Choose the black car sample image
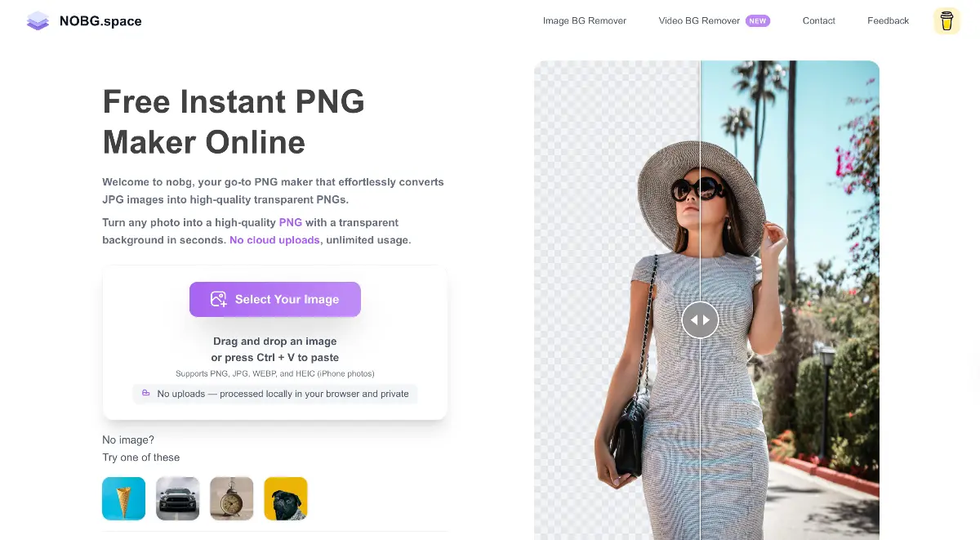The image size is (980, 540). point(178,498)
